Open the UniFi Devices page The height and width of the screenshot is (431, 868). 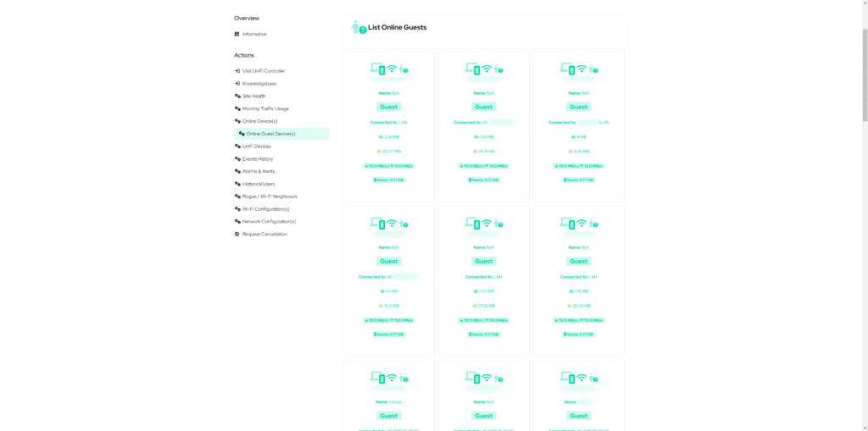coord(256,146)
